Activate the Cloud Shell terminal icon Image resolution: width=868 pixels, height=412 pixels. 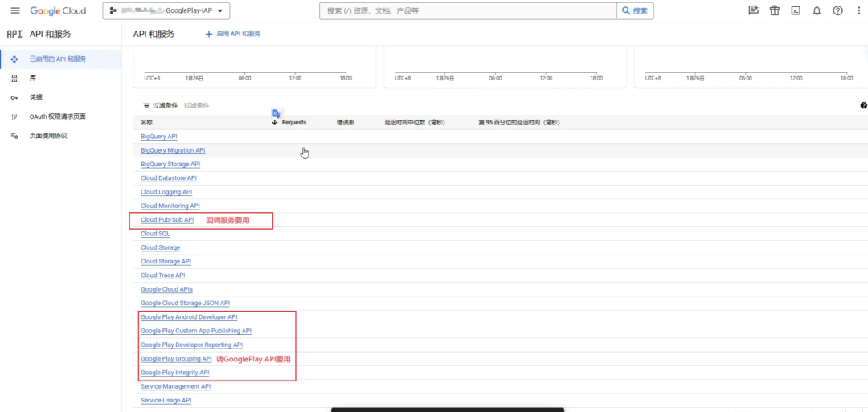point(796,10)
